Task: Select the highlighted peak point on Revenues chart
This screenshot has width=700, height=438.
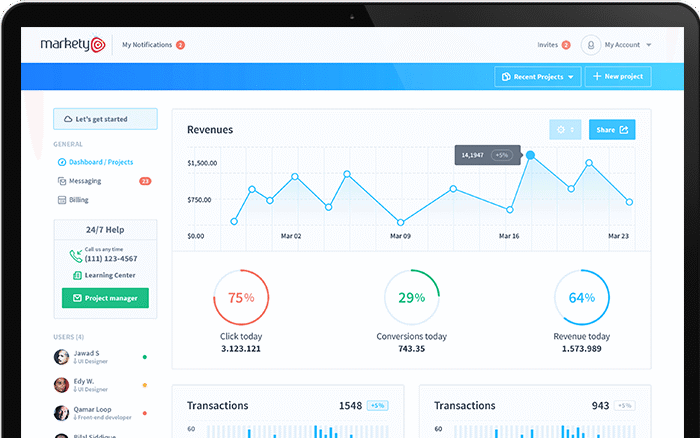Action: 531,156
